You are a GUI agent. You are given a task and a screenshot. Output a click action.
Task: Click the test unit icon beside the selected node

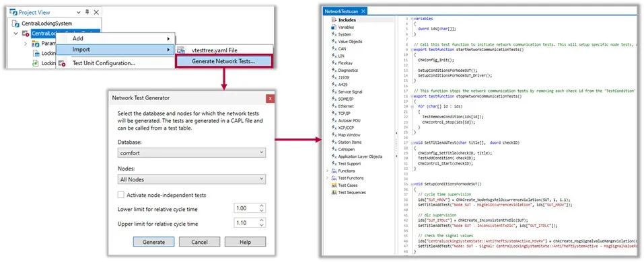tap(26, 34)
